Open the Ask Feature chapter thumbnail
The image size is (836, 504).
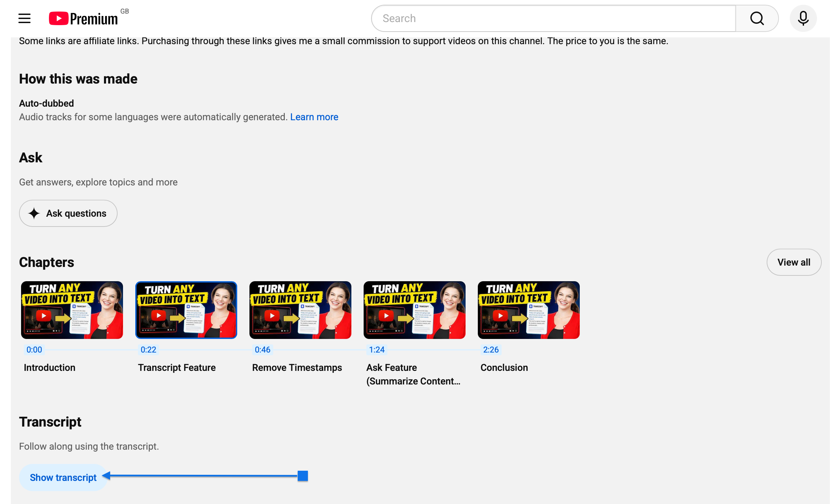click(x=415, y=310)
